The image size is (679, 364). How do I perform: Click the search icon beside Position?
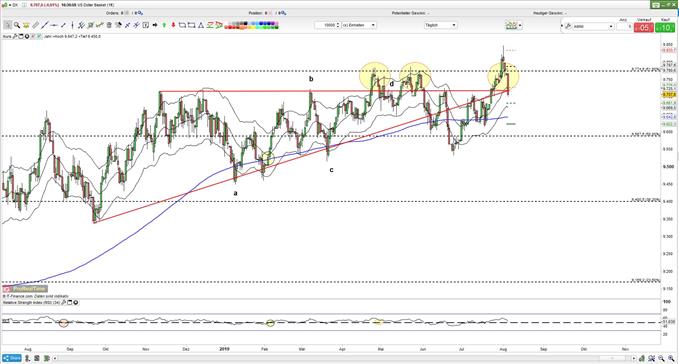pos(283,13)
